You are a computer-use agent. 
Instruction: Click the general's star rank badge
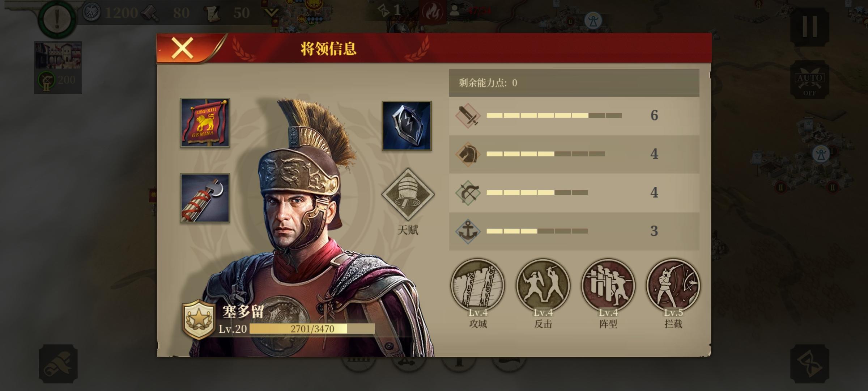(198, 319)
